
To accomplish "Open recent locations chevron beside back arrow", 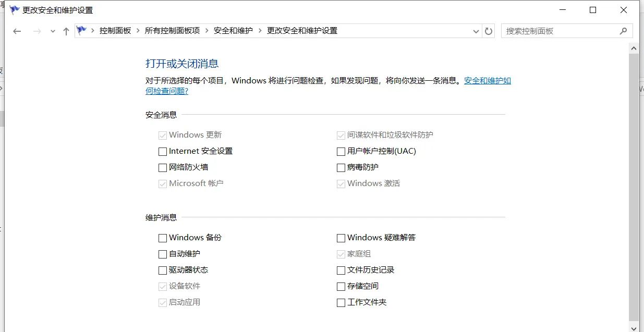I will click(52, 31).
